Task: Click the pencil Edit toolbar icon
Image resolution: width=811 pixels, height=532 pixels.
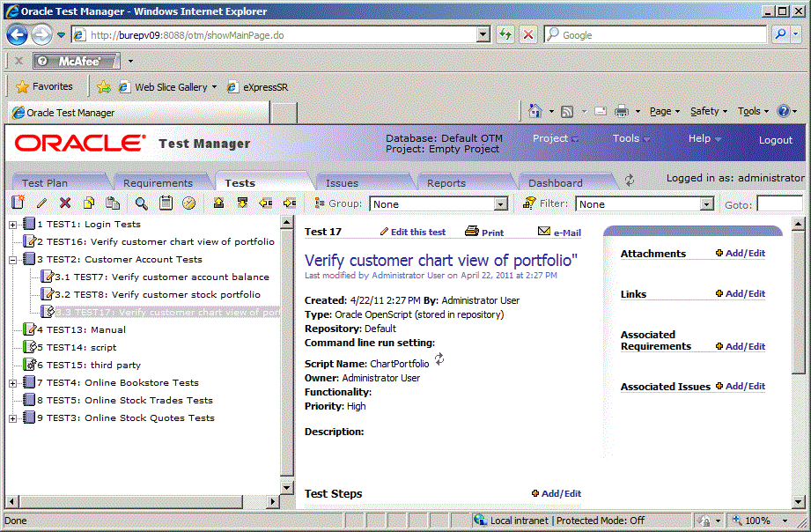Action: (41, 203)
